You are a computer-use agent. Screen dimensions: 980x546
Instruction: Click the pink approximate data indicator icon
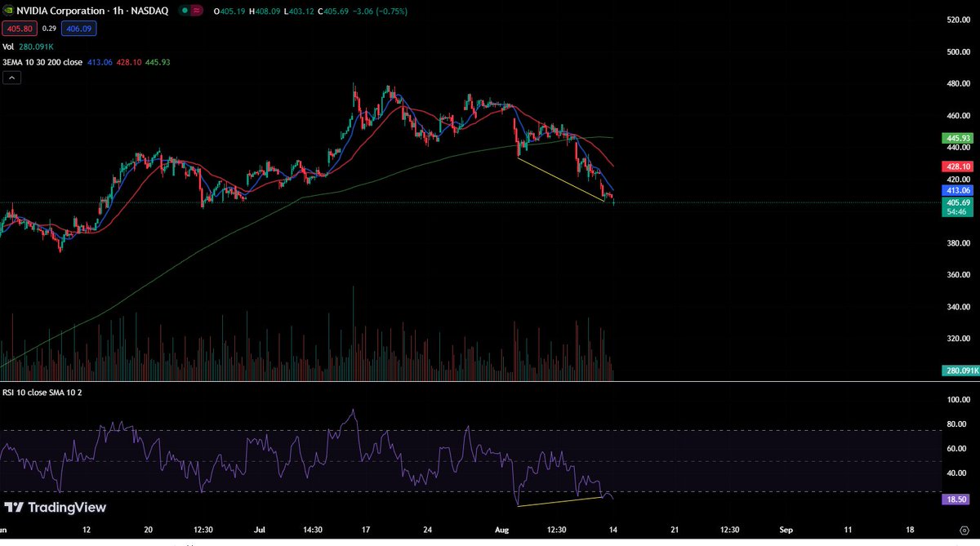[197, 11]
